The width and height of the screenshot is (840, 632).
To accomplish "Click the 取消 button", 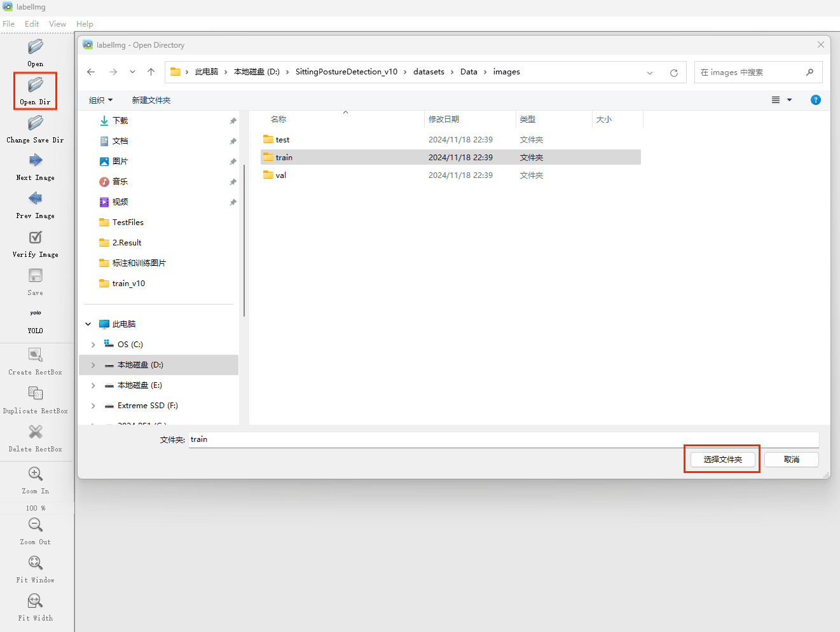I will (x=791, y=460).
